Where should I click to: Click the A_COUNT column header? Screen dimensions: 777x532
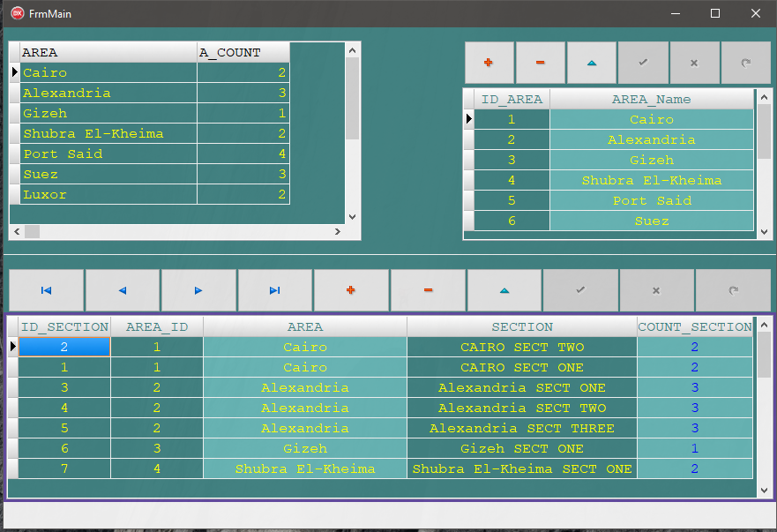243,53
